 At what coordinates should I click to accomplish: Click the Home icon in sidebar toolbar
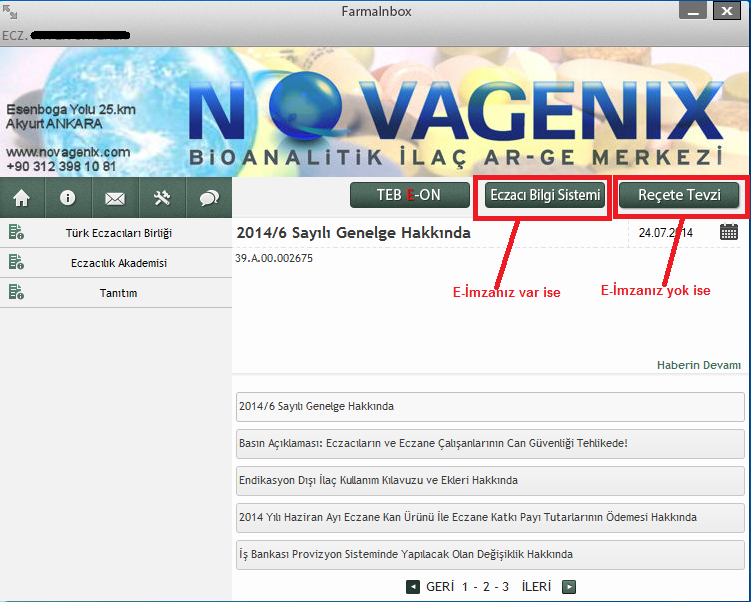tap(22, 198)
